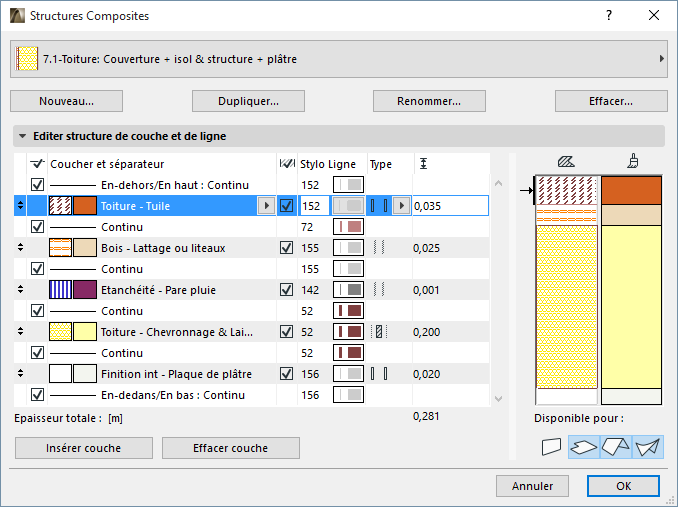Click Chevronnage layer type icon
Screen dimensions: 678x507
[379, 332]
